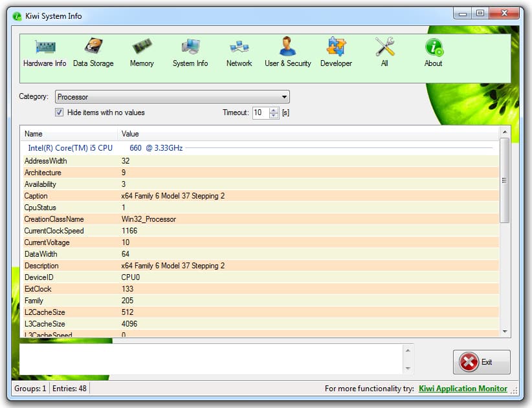Select the CreationClassName row
This screenshot has height=408, width=532.
[261, 219]
